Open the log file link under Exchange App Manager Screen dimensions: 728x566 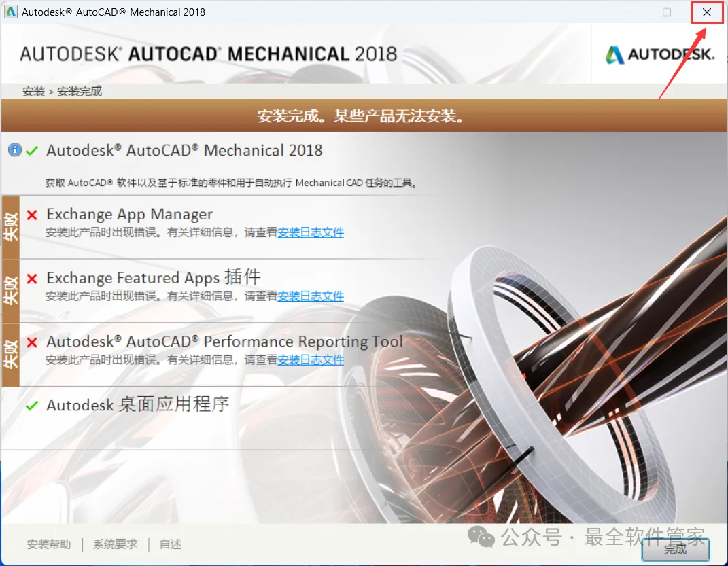pos(311,232)
